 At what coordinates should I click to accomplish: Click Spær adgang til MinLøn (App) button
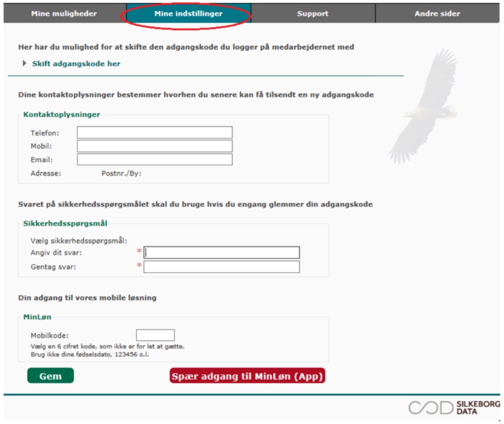[x=247, y=376]
